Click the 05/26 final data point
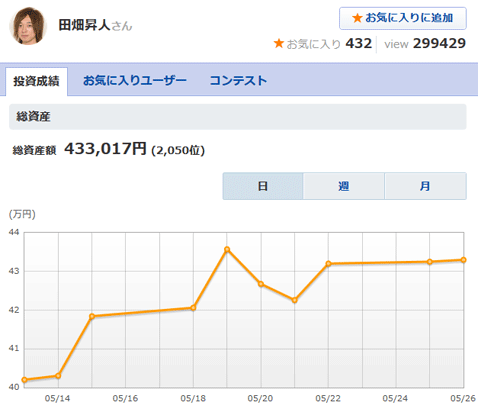478x412 pixels. click(463, 260)
